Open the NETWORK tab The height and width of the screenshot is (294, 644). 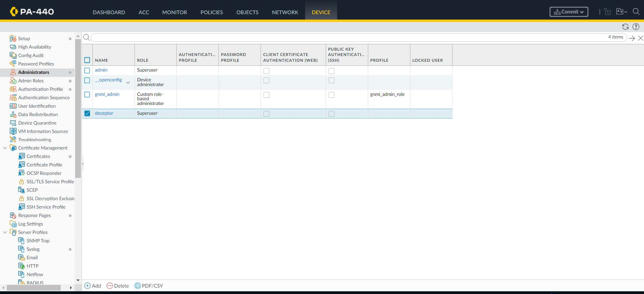pyautogui.click(x=285, y=12)
